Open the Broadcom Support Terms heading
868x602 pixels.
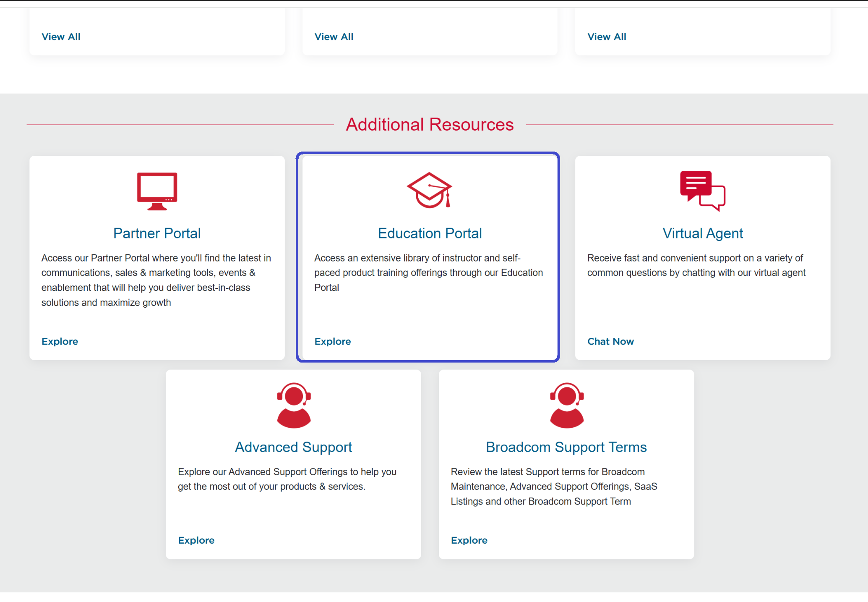566,447
